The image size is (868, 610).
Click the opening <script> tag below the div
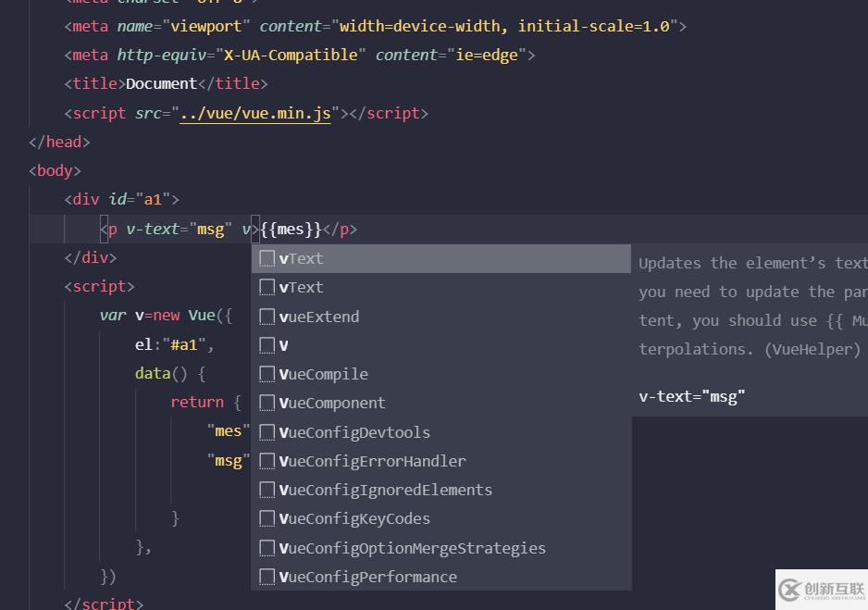pyautogui.click(x=99, y=287)
